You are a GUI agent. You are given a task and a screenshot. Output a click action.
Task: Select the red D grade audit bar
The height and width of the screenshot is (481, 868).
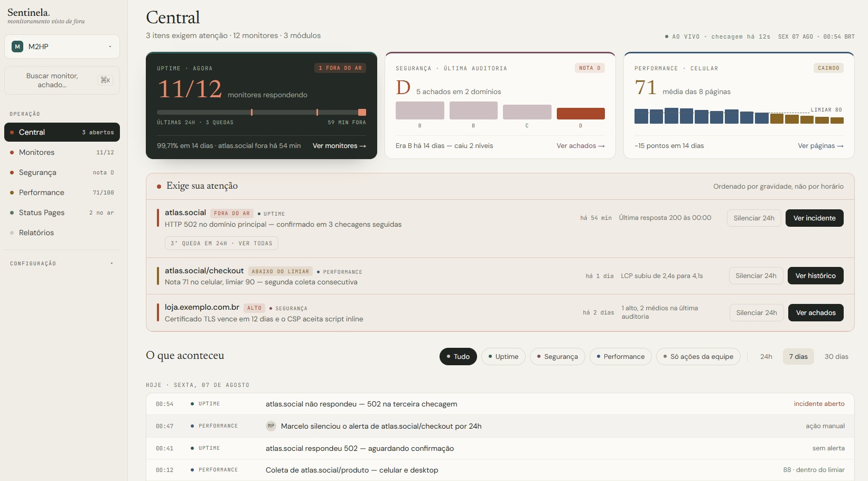581,114
